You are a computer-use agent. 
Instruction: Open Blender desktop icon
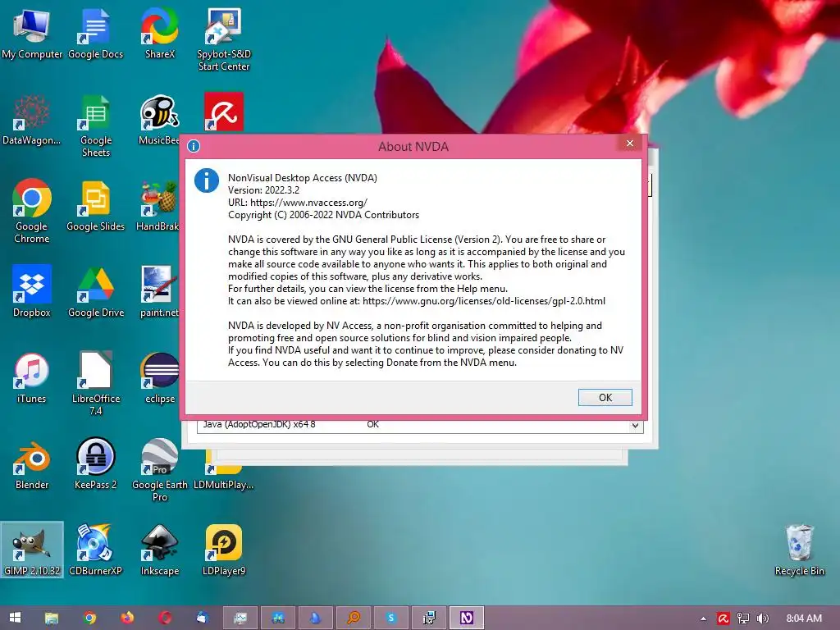[32, 465]
